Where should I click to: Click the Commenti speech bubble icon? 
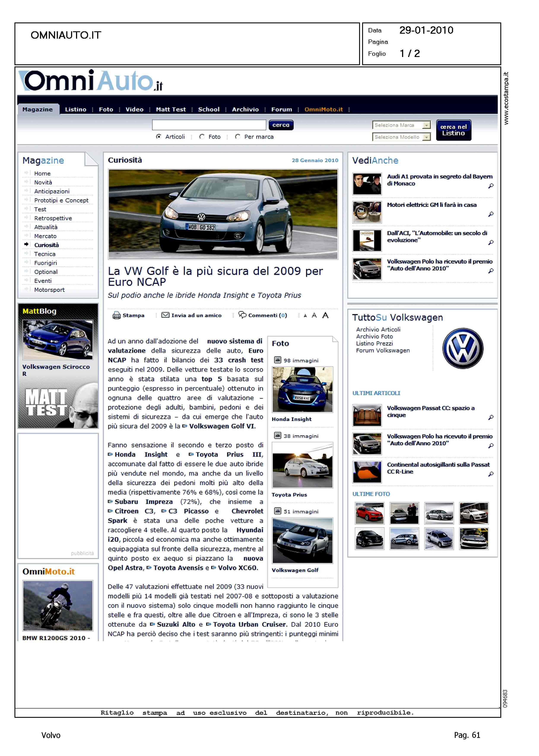click(x=242, y=315)
